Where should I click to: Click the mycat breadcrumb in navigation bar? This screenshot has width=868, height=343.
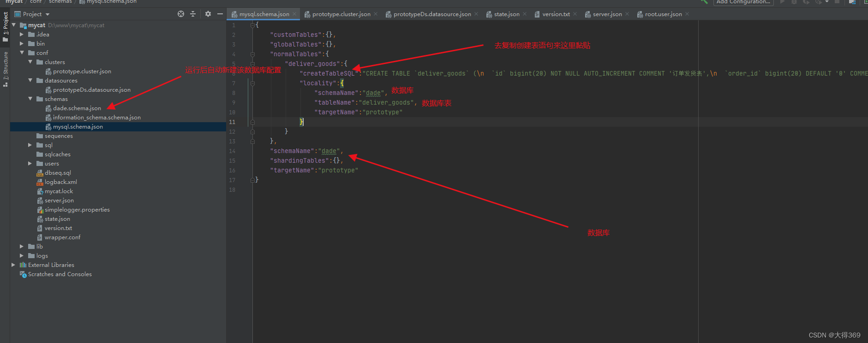pyautogui.click(x=14, y=2)
